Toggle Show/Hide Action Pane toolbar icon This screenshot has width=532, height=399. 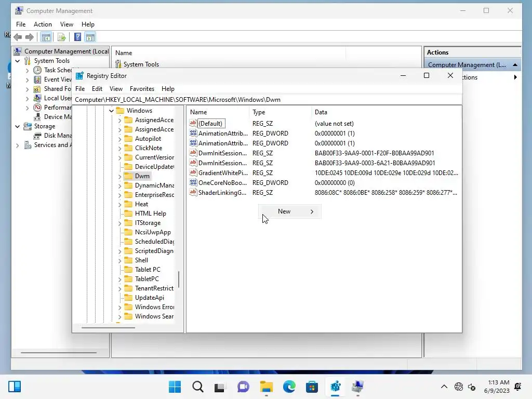[90, 37]
